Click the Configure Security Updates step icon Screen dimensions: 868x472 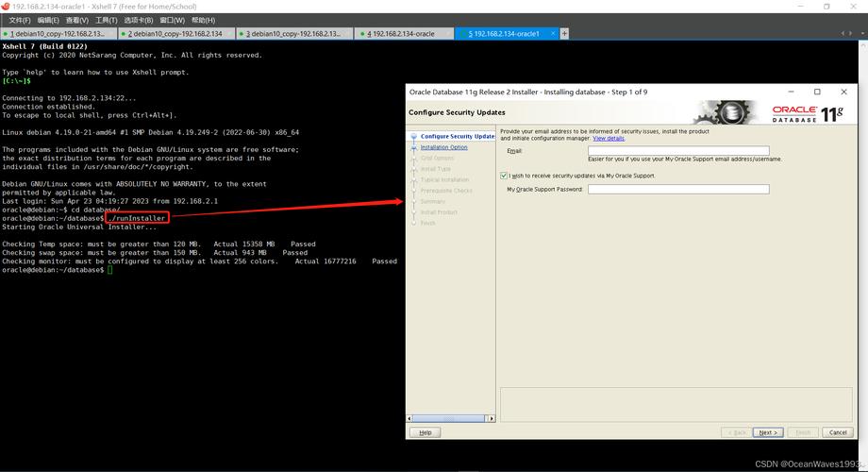click(x=412, y=137)
